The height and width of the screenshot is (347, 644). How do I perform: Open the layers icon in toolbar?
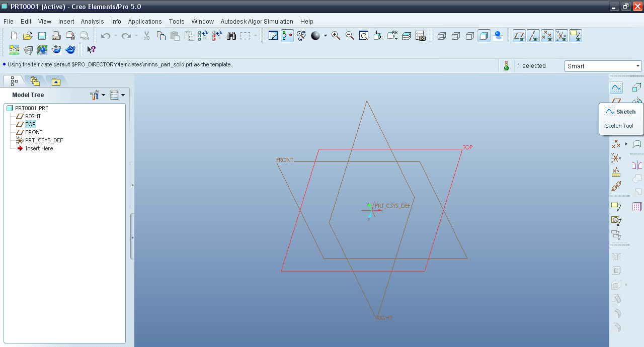[407, 36]
